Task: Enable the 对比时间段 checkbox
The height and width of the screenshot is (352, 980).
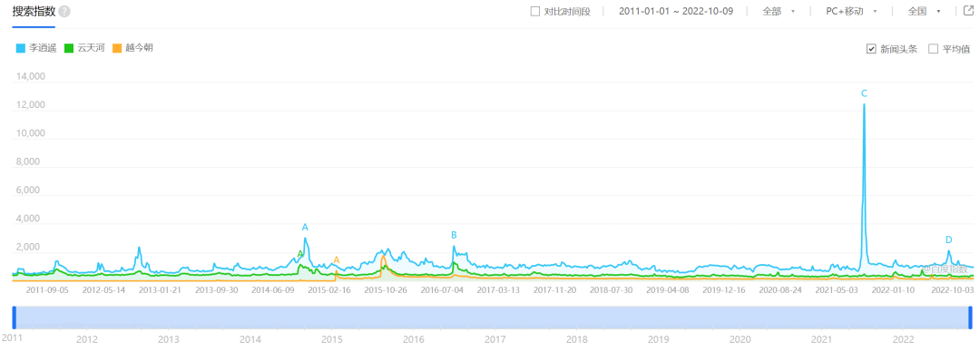Action: pos(534,11)
